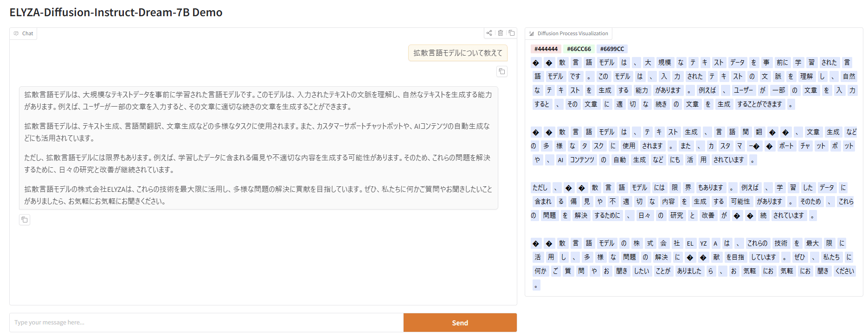Viewport: 868px width, 336px height.
Task: Focus the 'Type your message here...' field
Action: tap(206, 323)
